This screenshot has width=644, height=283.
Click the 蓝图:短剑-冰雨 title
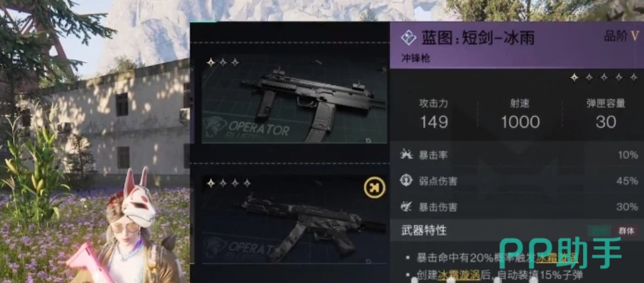point(478,38)
